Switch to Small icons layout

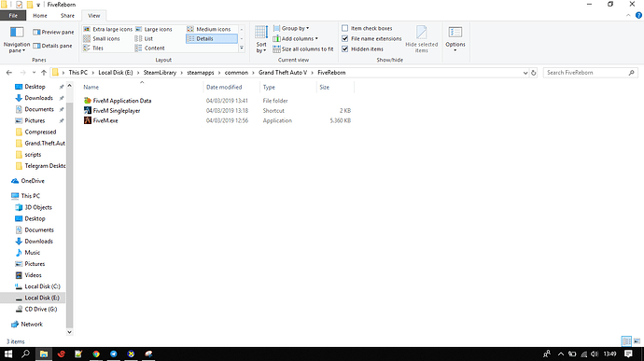(x=102, y=38)
